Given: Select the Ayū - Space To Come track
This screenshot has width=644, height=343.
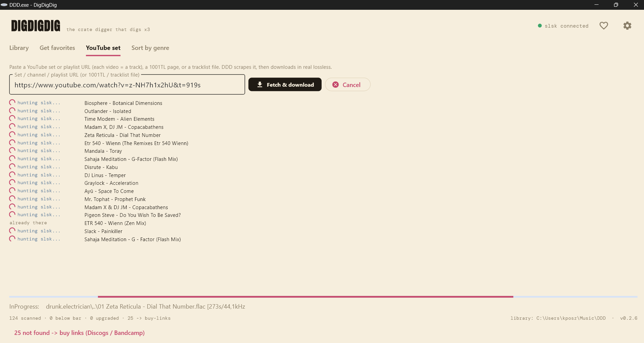Looking at the screenshot, I should tap(109, 191).
